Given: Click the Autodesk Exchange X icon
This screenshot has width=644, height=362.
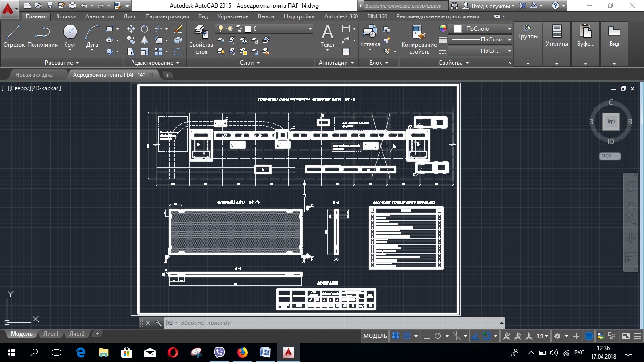Looking at the screenshot, I should point(522,6).
